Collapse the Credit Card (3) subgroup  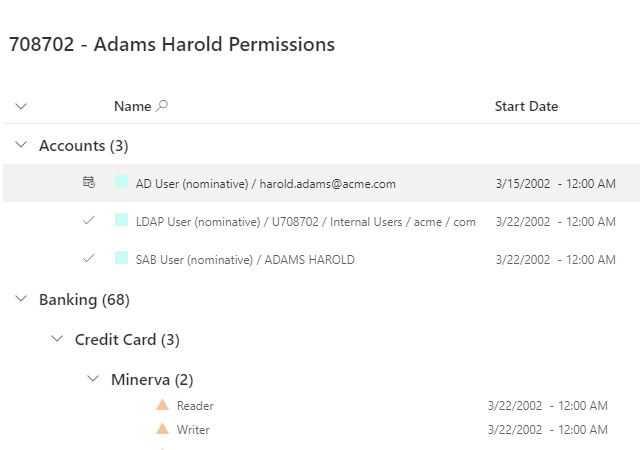click(x=58, y=339)
